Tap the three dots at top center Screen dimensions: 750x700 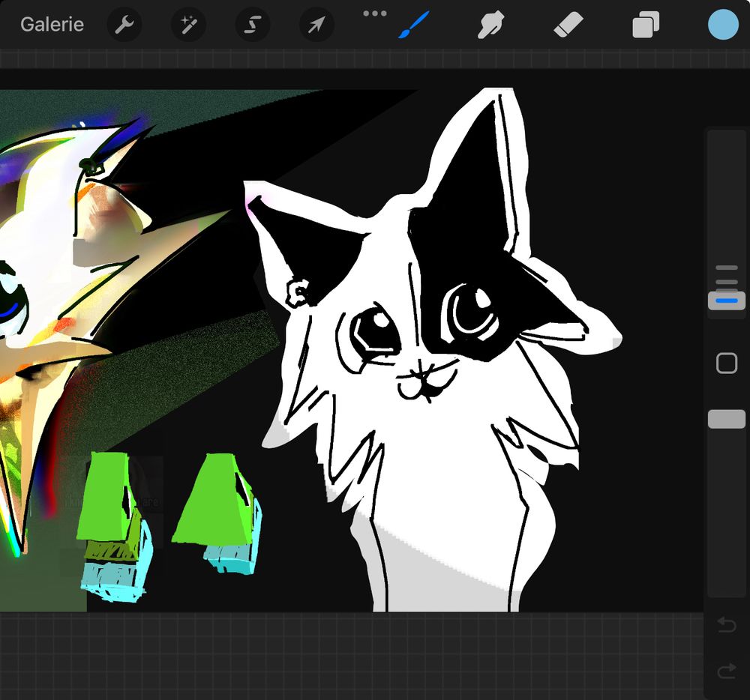click(375, 13)
